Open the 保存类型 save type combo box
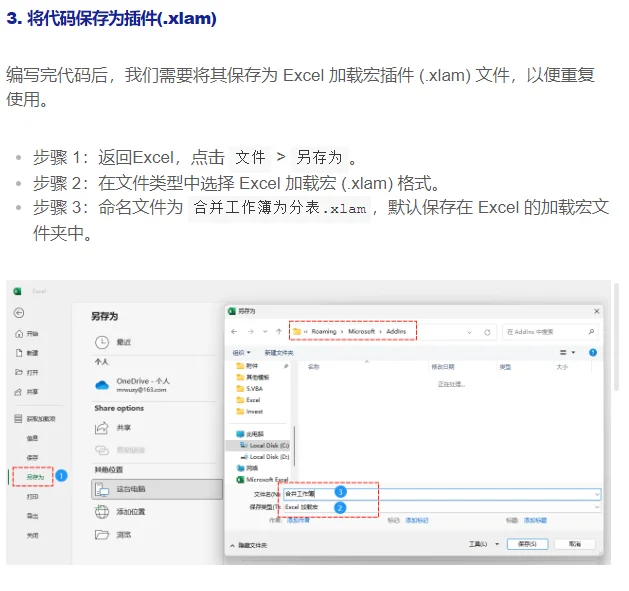629x591 pixels. (442, 507)
